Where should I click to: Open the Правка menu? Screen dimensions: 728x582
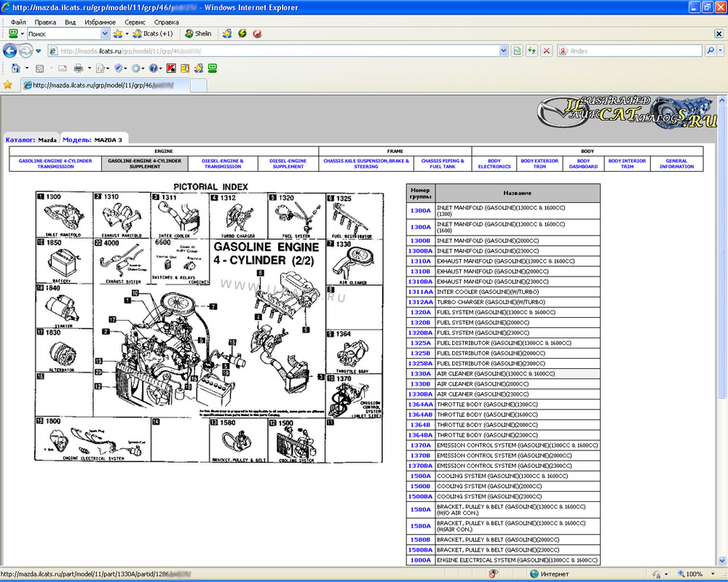(45, 22)
